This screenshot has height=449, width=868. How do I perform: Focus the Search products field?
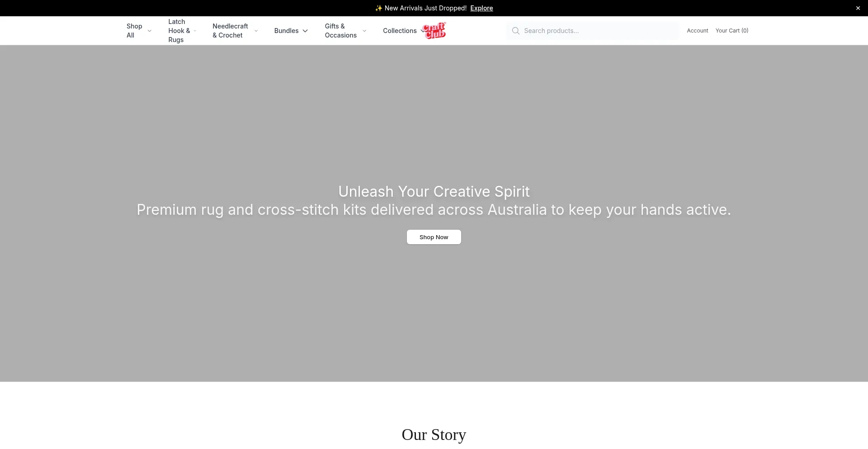[593, 31]
